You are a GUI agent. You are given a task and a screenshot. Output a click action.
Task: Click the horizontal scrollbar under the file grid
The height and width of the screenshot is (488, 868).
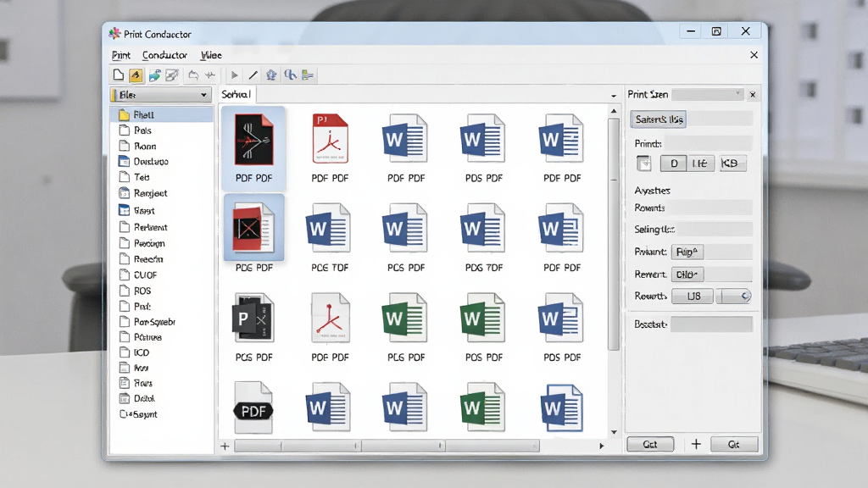click(387, 446)
